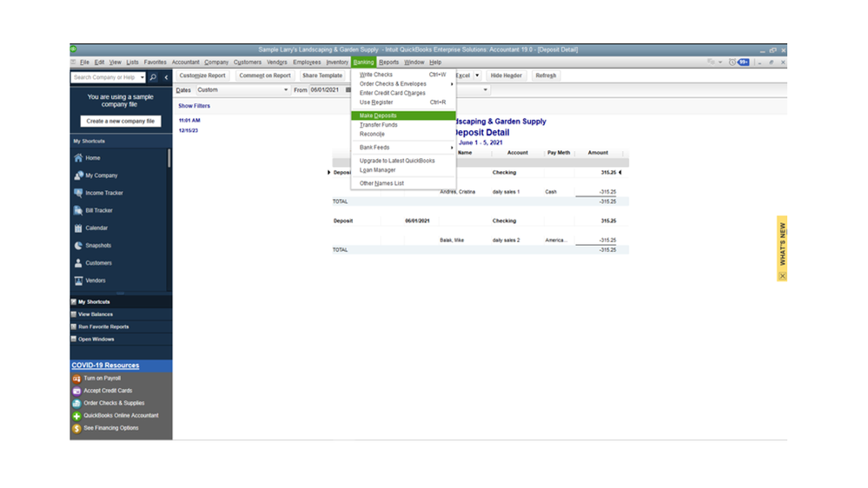Click Share Template button
The height and width of the screenshot is (488, 868).
tap(322, 76)
